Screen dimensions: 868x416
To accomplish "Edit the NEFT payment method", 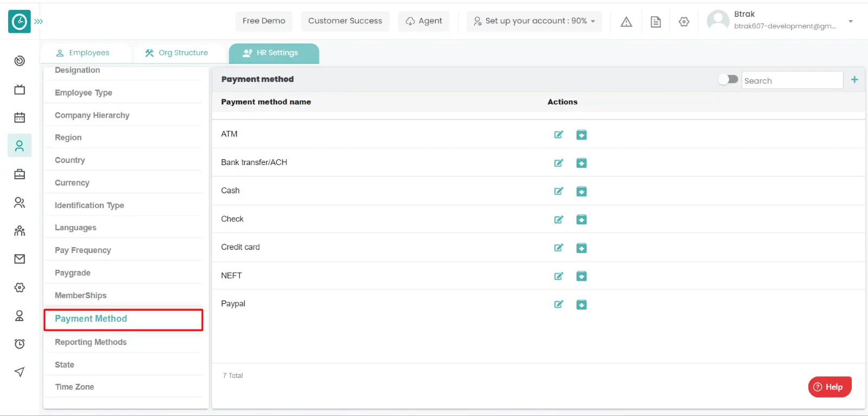I will pos(558,276).
